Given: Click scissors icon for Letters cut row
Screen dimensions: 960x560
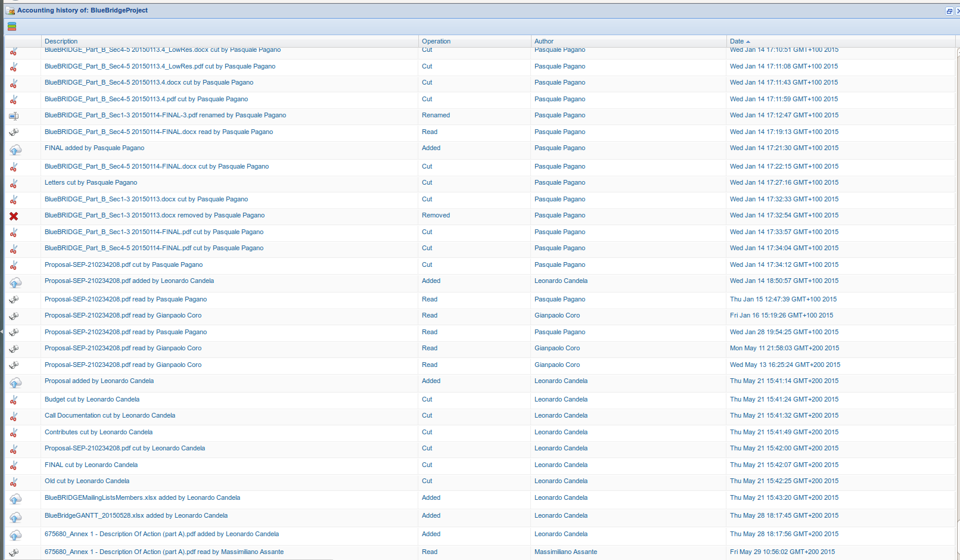Looking at the screenshot, I should coord(14,183).
